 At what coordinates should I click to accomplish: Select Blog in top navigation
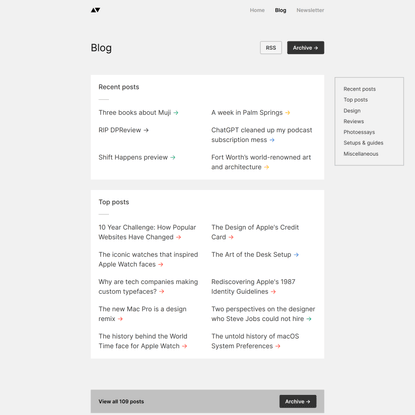click(x=280, y=10)
